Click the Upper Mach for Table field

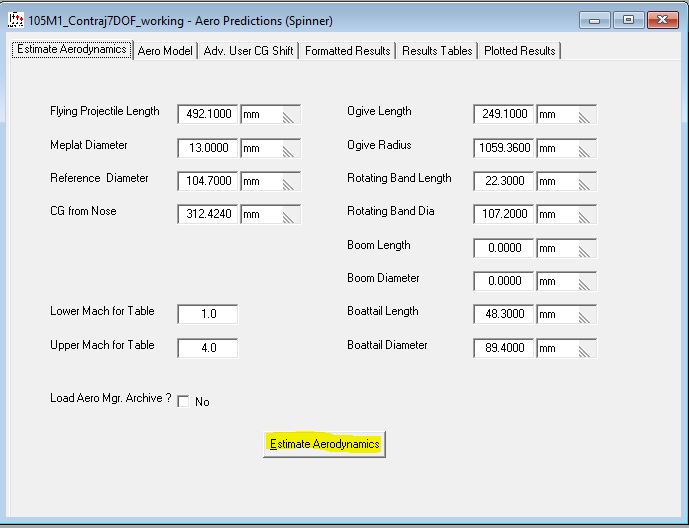pyautogui.click(x=208, y=348)
